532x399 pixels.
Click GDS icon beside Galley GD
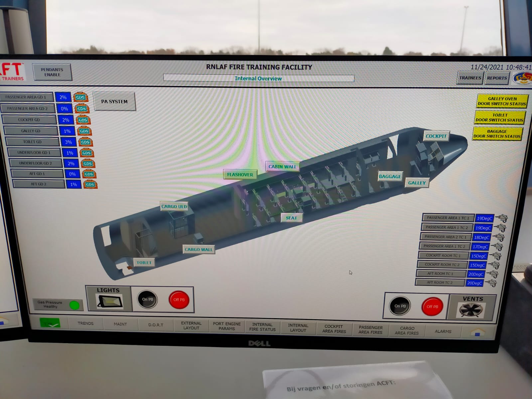tap(84, 131)
